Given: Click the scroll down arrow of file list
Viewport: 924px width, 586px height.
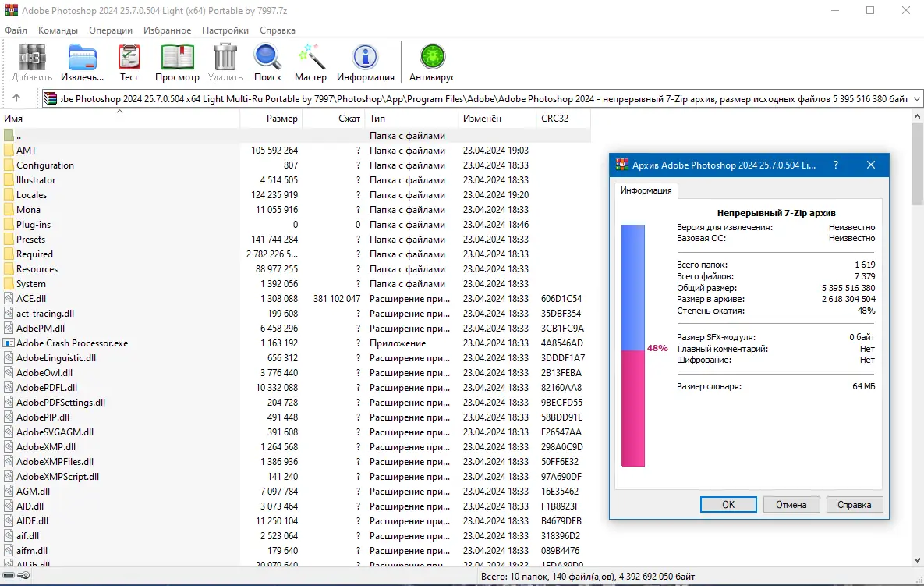Looking at the screenshot, I should tap(917, 560).
